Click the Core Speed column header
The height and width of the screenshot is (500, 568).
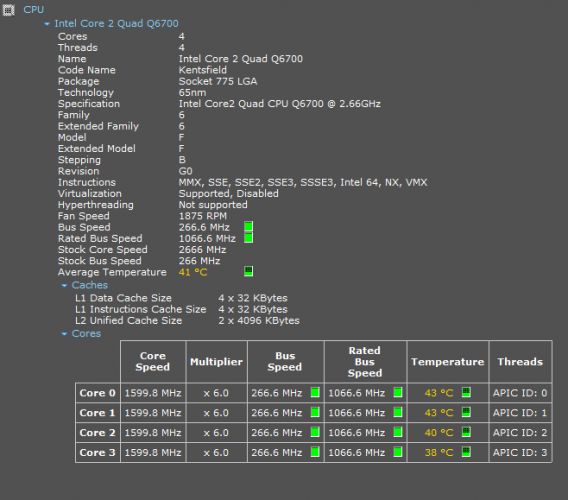pos(153,361)
